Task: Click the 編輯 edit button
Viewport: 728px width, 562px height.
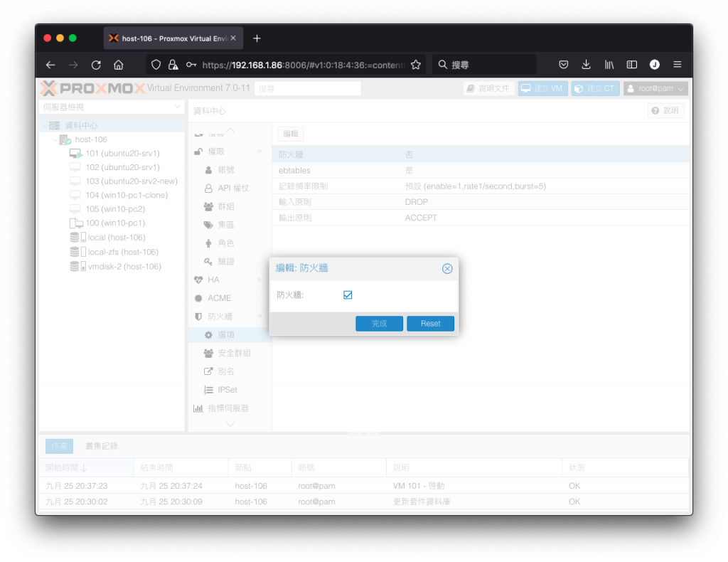Action: pos(291,134)
